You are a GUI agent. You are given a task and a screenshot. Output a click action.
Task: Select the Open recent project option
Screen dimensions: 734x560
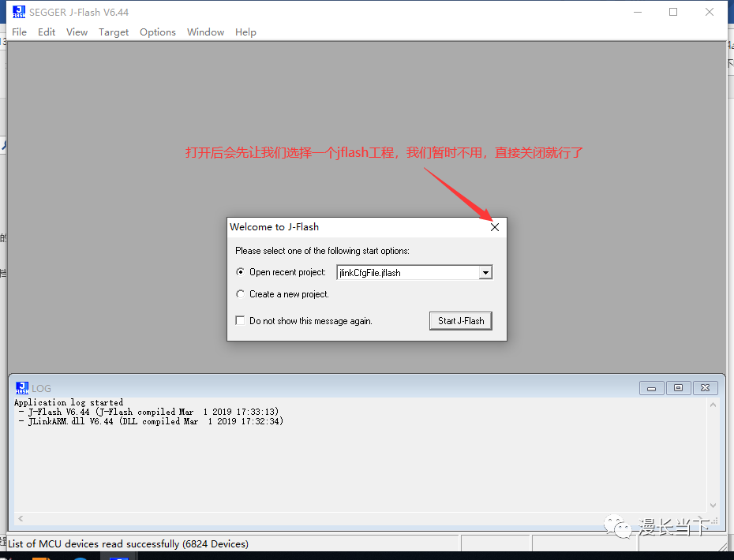pos(241,272)
